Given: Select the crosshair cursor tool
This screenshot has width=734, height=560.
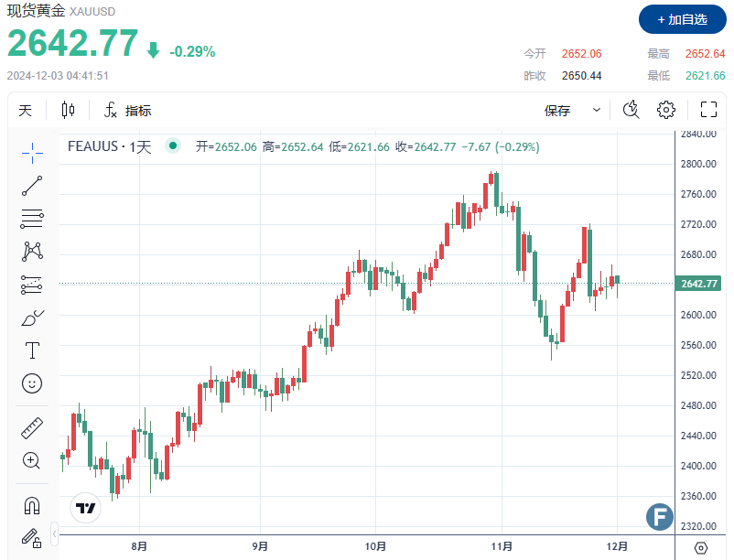Looking at the screenshot, I should click(32, 151).
